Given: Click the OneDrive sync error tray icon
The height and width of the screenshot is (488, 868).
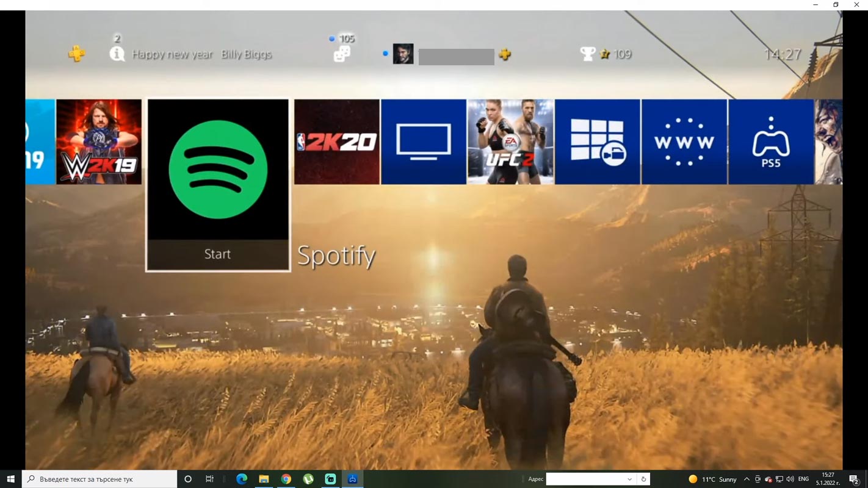Looking at the screenshot, I should (x=769, y=479).
